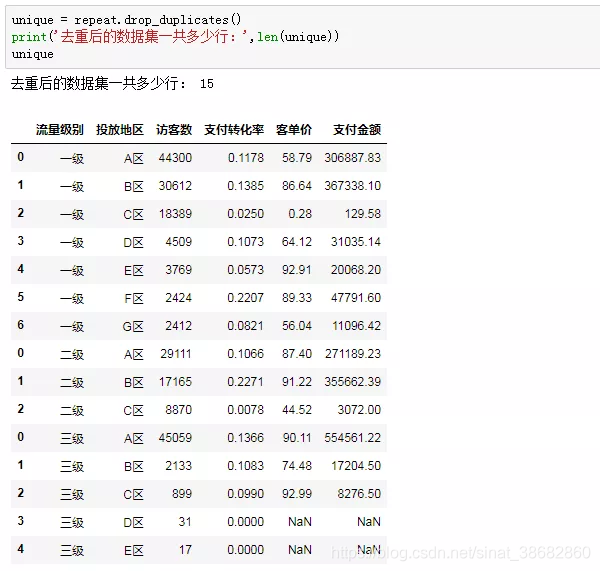The width and height of the screenshot is (600, 571).
Task: Click the payment amount 31035.14
Action: [x=356, y=241]
